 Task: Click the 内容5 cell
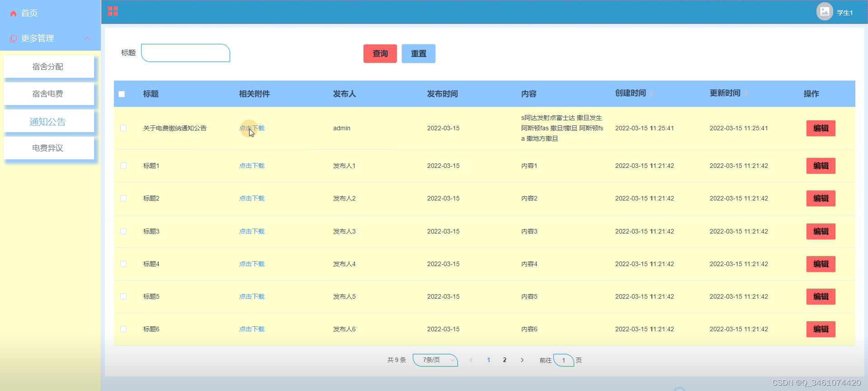529,296
